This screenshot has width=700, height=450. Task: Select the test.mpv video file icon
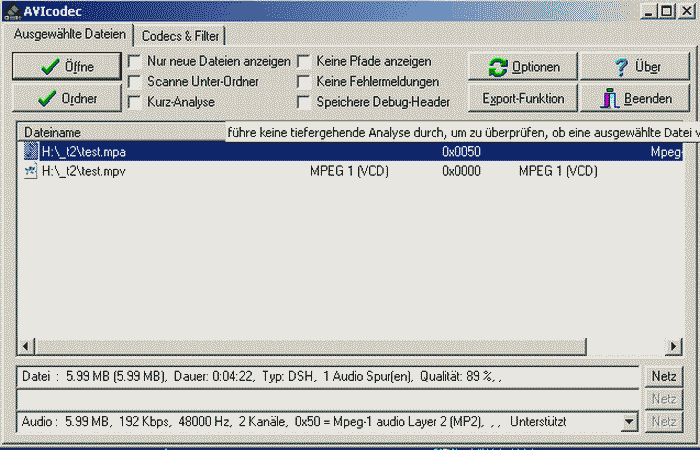(x=31, y=171)
